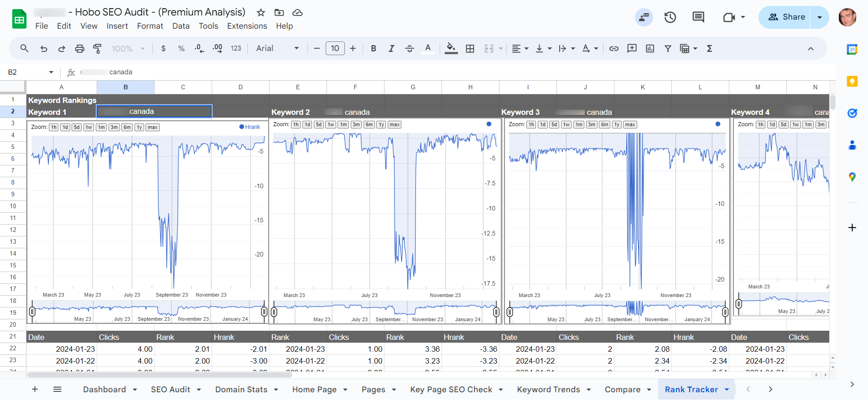868x400 pixels.
Task: Open the borders tool
Action: tap(470, 49)
